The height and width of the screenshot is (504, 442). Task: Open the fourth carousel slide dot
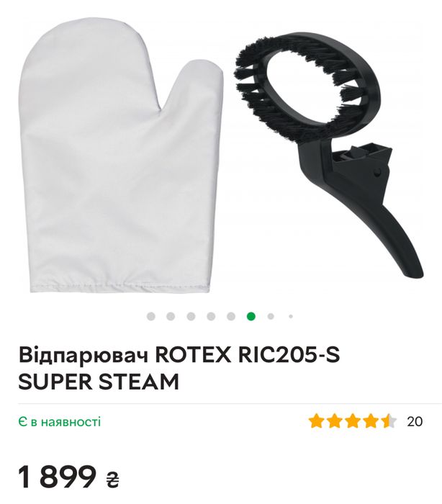211,316
